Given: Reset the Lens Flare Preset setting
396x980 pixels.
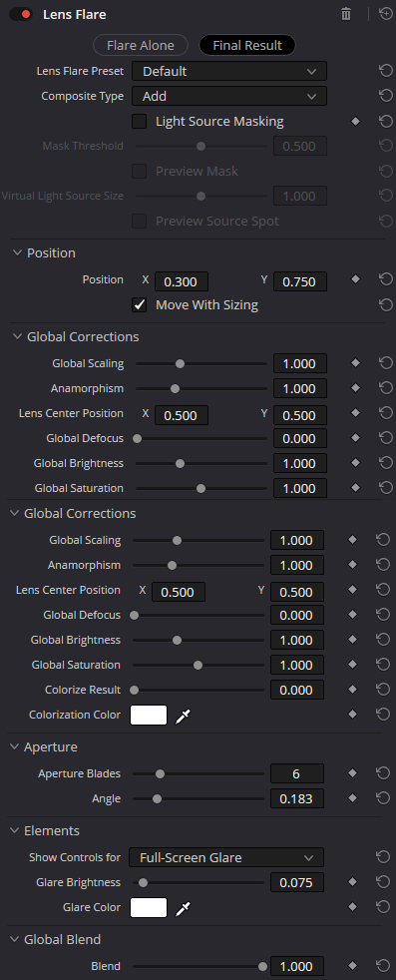Looking at the screenshot, I should (x=385, y=71).
